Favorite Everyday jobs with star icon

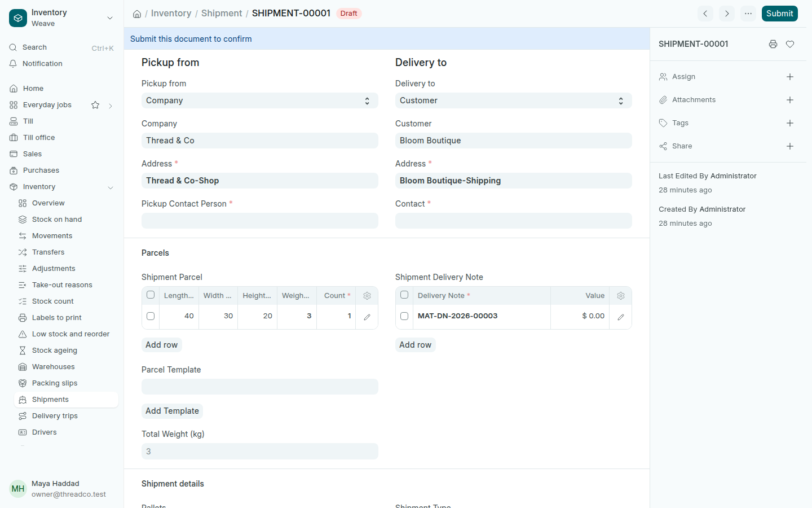(x=95, y=105)
